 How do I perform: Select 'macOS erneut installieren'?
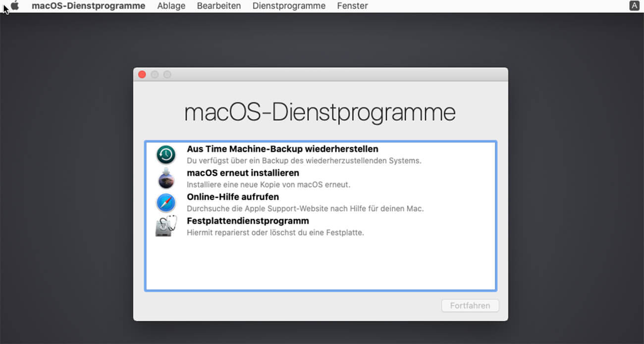click(243, 173)
